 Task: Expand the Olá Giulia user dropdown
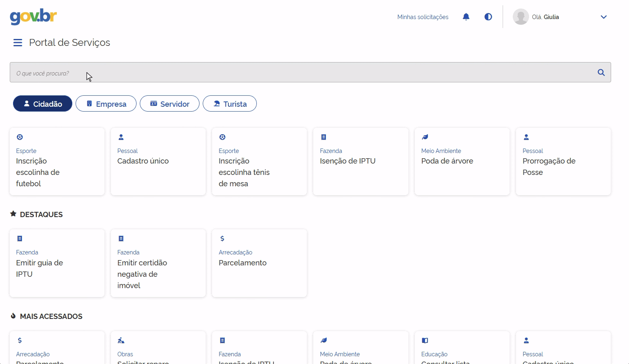point(603,17)
